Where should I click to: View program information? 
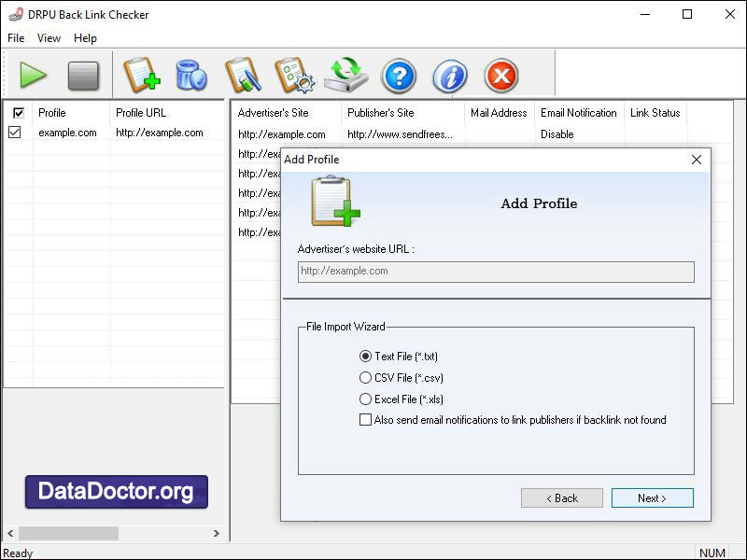[x=449, y=76]
